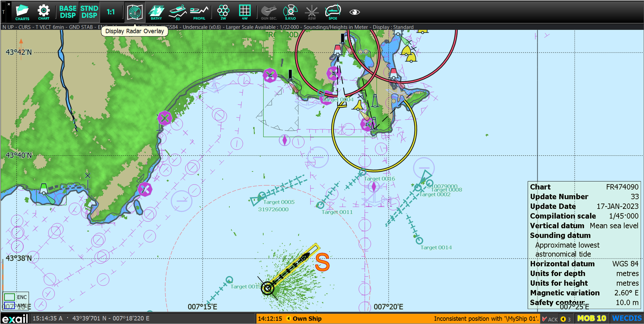
Task: Click the 43°40'N latitude label
Action: click(19, 155)
